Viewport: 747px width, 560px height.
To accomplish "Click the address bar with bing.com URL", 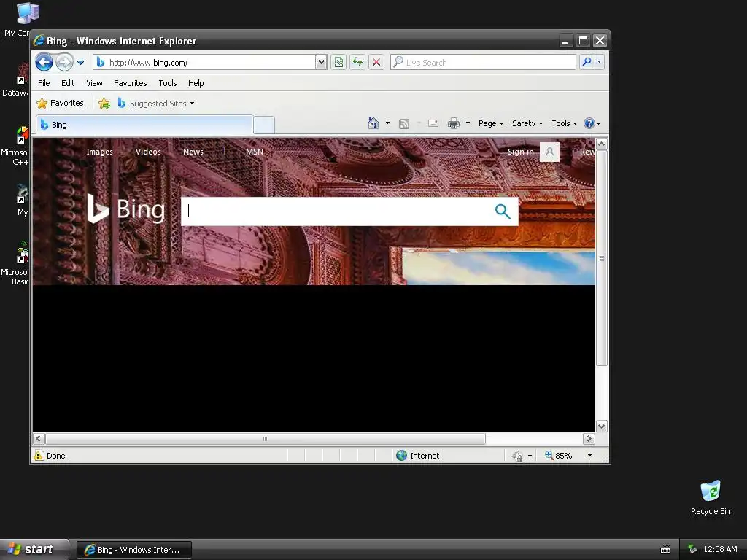I will click(204, 63).
